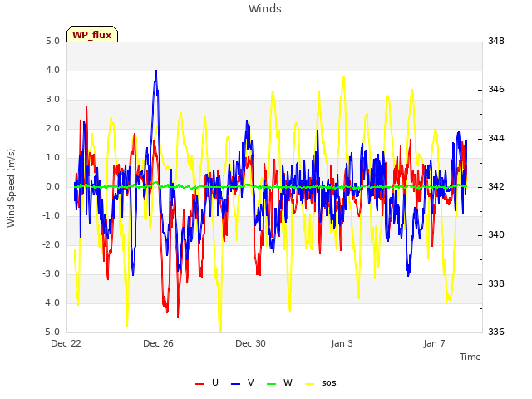532x399 pixels.
Task: Toggle the U series in legend
Action: point(207,382)
